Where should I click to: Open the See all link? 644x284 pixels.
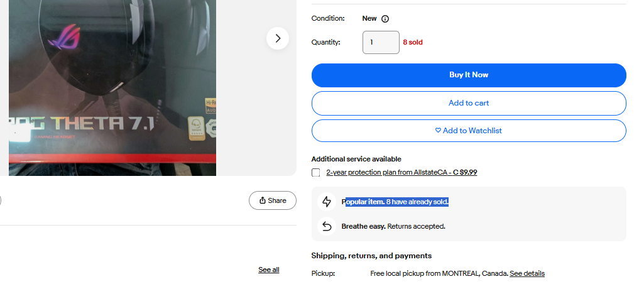[269, 270]
